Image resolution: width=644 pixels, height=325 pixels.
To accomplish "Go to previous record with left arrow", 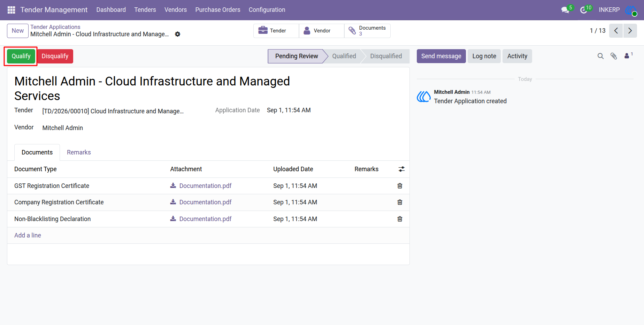I will (x=616, y=31).
